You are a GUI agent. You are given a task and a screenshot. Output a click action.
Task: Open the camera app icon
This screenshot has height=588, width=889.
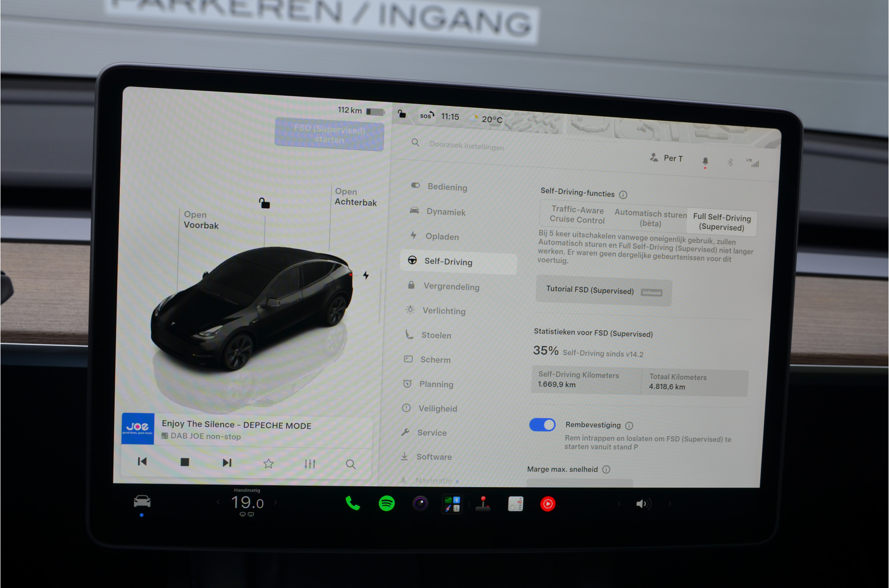pos(420,503)
